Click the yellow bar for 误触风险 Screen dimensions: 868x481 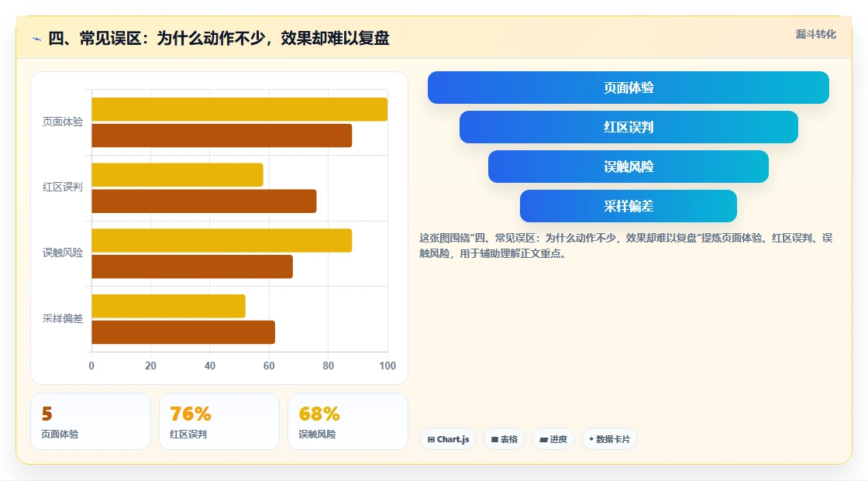tap(222, 240)
